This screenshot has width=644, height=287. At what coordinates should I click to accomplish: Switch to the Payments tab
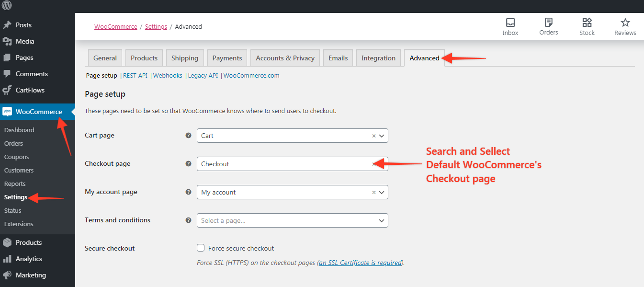(x=227, y=58)
